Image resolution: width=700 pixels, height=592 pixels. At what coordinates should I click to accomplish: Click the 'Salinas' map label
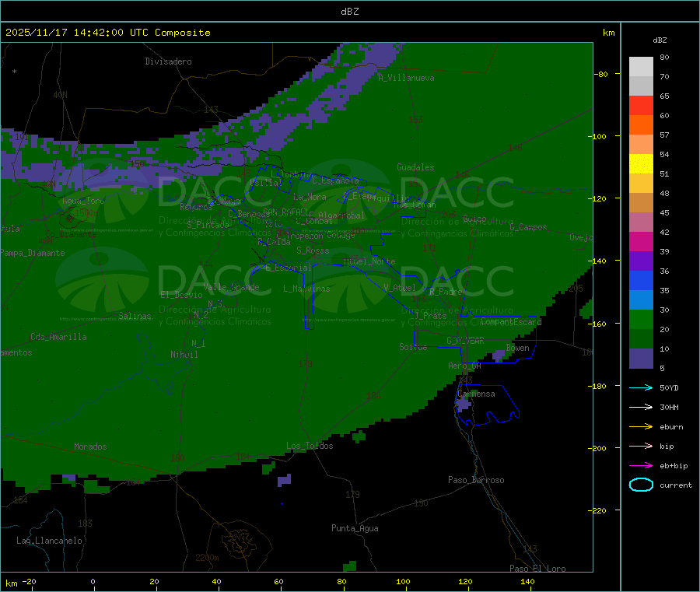(135, 316)
